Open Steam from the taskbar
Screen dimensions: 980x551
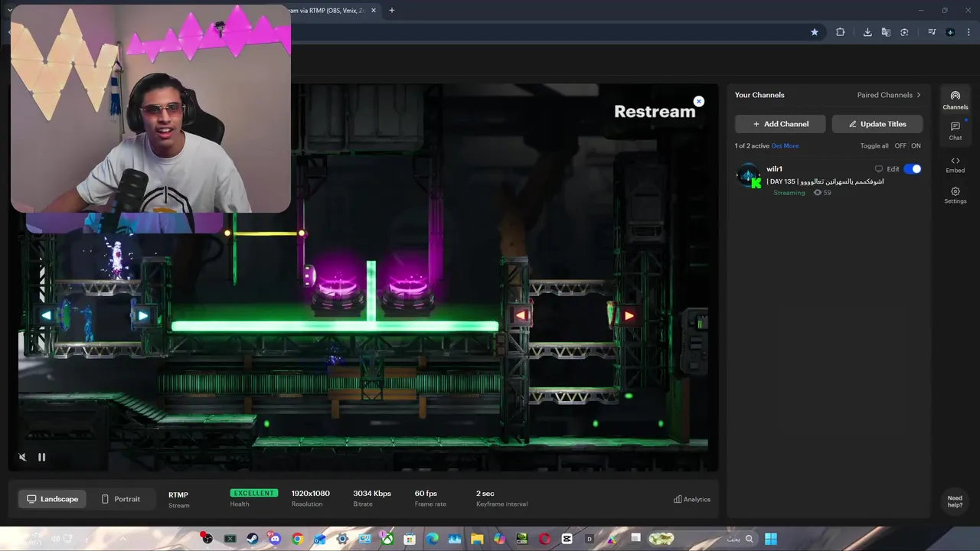pos(252,539)
